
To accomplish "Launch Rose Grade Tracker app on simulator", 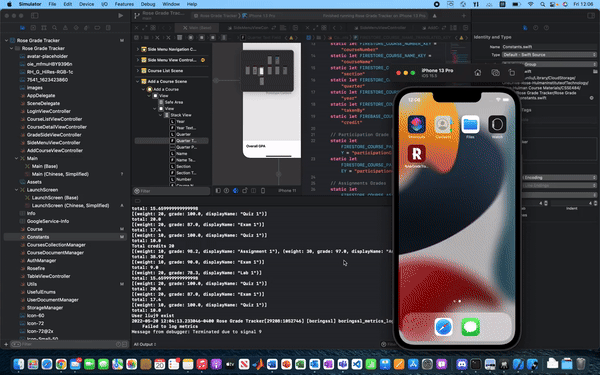I will tap(416, 154).
